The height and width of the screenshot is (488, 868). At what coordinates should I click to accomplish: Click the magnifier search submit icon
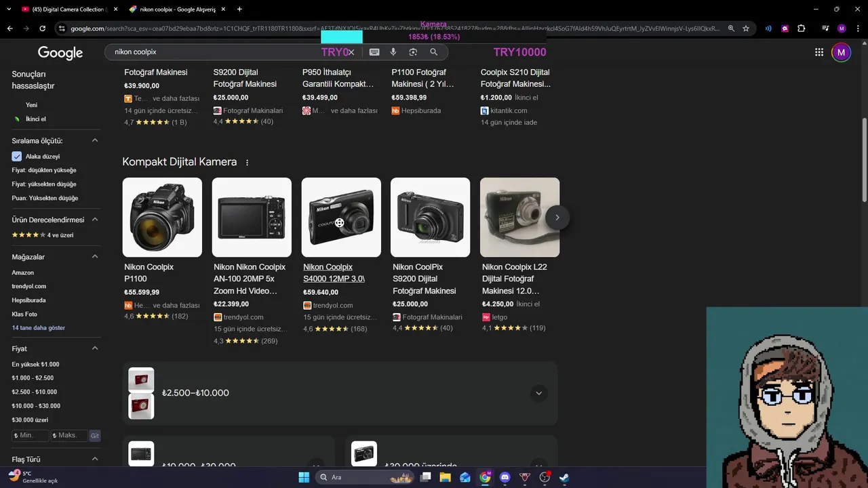click(x=434, y=52)
